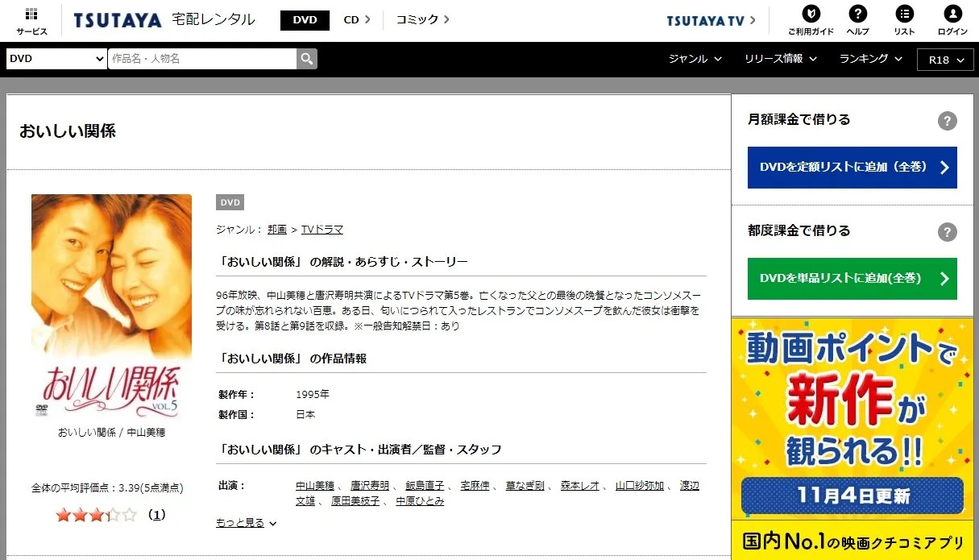979x560 pixels.
Task: Expand the リリース情報 menu
Action: (x=781, y=59)
